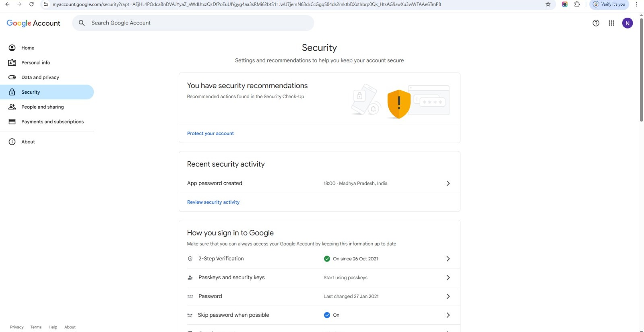Open the Extensions puzzle icon
The image size is (644, 332).
coord(577,4)
